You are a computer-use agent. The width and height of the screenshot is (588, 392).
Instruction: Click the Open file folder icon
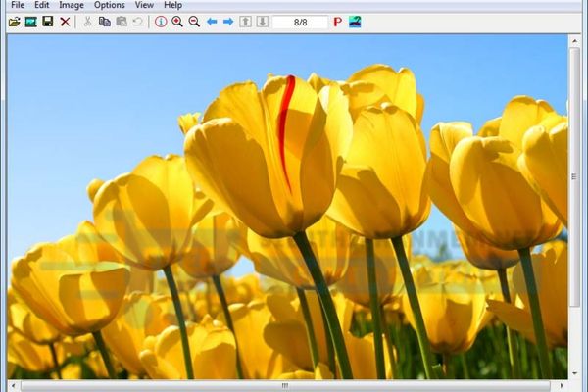15,22
